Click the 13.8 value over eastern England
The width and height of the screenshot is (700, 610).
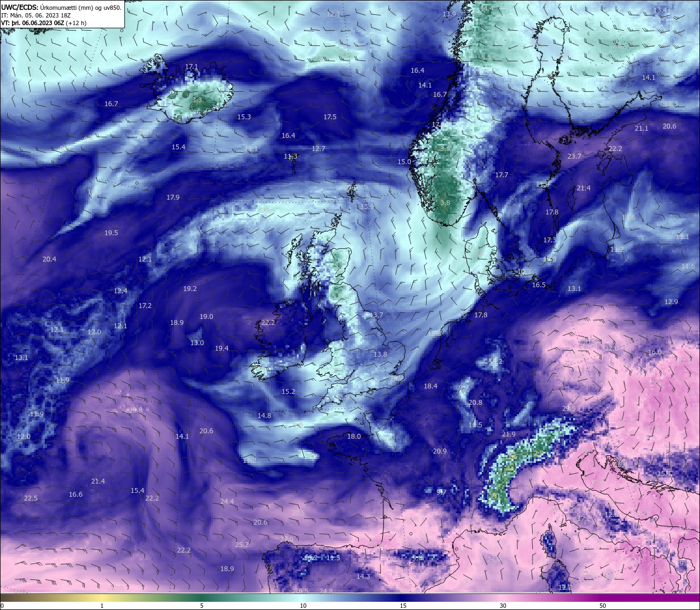380,355
